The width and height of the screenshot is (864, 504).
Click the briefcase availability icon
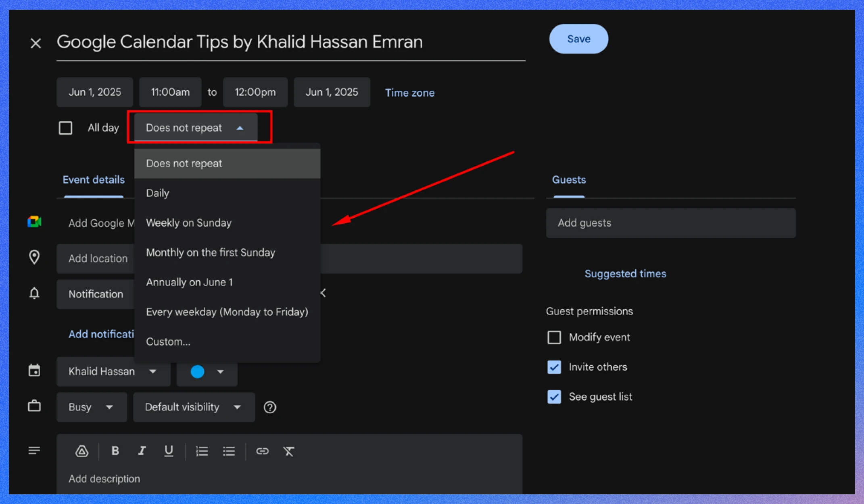click(x=34, y=406)
